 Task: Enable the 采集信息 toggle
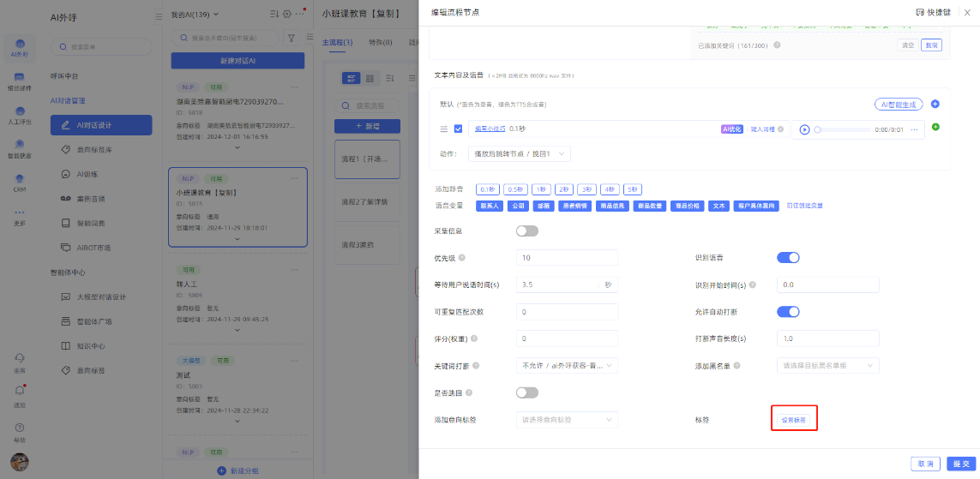coord(527,231)
